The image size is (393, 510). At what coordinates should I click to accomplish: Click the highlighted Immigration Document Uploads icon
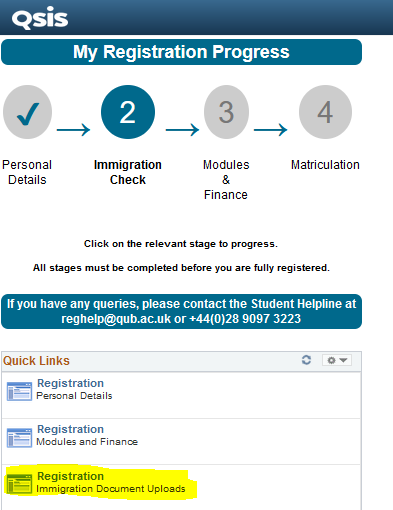[19, 484]
